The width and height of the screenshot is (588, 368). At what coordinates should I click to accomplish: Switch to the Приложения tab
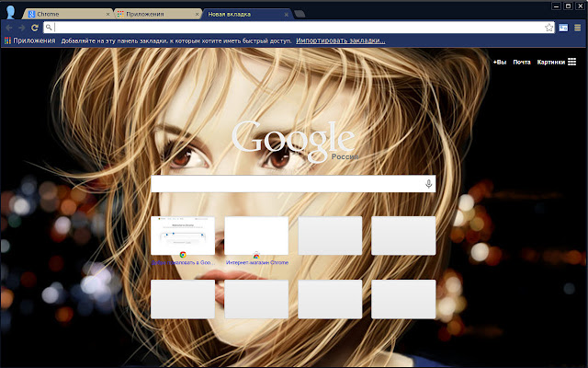pyautogui.click(x=157, y=14)
